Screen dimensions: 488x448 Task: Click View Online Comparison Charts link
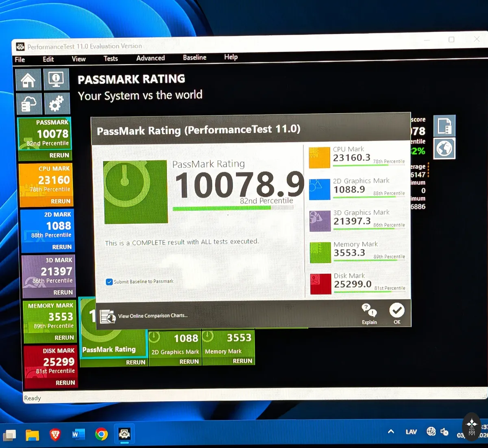coord(153,316)
